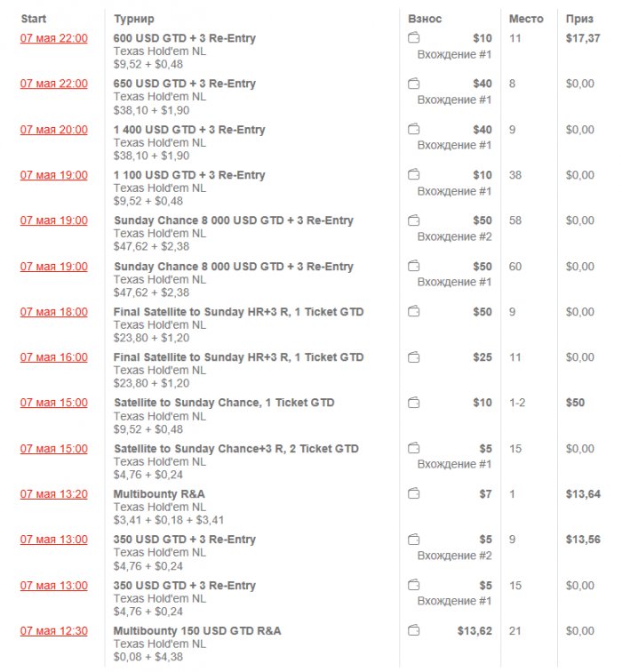Click the Приз column header
Image resolution: width=622 pixels, height=672 pixels.
(x=580, y=19)
